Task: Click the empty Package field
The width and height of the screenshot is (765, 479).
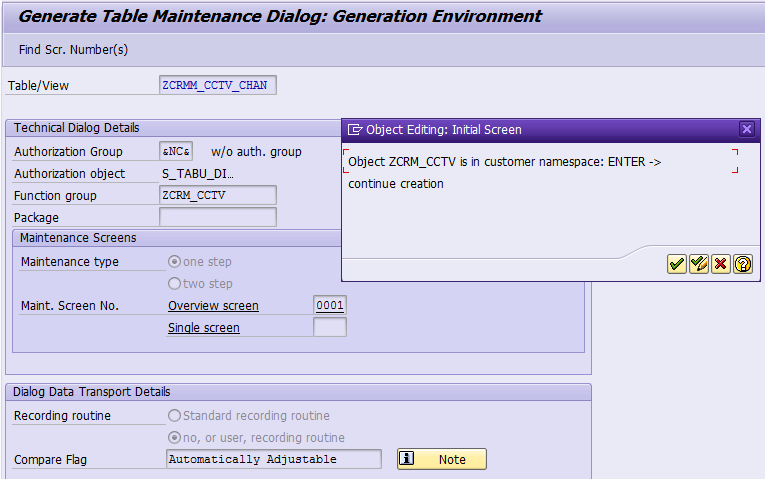Action: click(218, 217)
